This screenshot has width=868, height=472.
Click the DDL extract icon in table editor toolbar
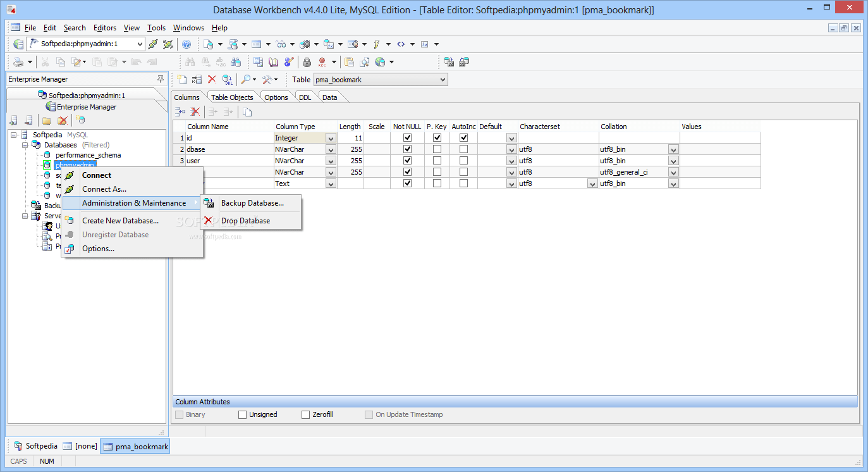[228, 80]
